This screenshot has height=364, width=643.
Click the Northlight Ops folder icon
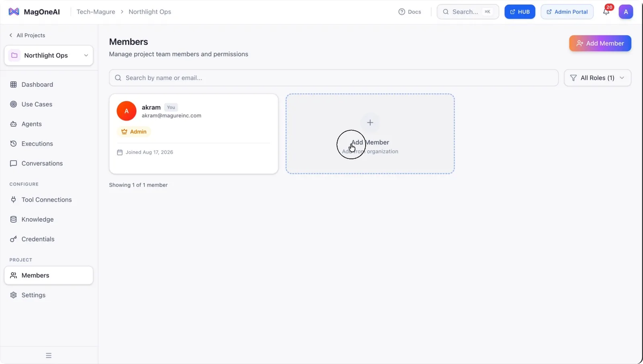click(14, 55)
